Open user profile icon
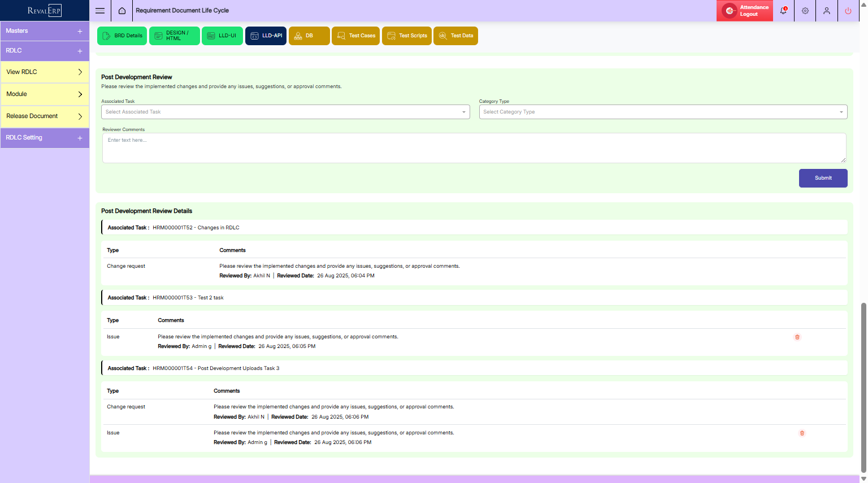868x483 pixels. click(827, 11)
